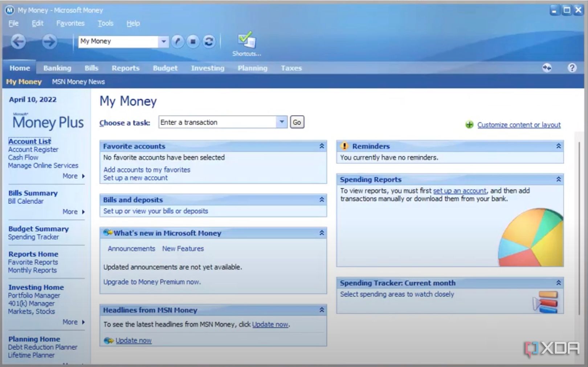Expand More under Account List
Image resolution: width=588 pixels, height=367 pixels.
click(74, 176)
